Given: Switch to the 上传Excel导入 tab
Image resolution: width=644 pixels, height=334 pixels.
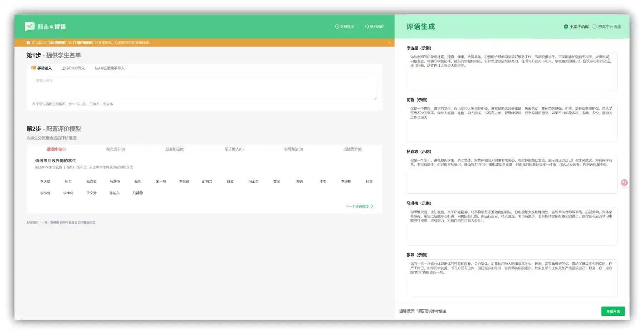Looking at the screenshot, I should (73, 68).
